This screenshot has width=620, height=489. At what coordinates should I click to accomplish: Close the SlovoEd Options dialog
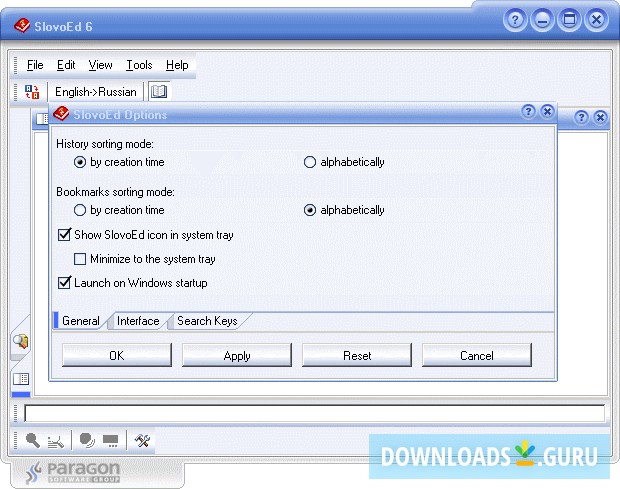tap(547, 112)
